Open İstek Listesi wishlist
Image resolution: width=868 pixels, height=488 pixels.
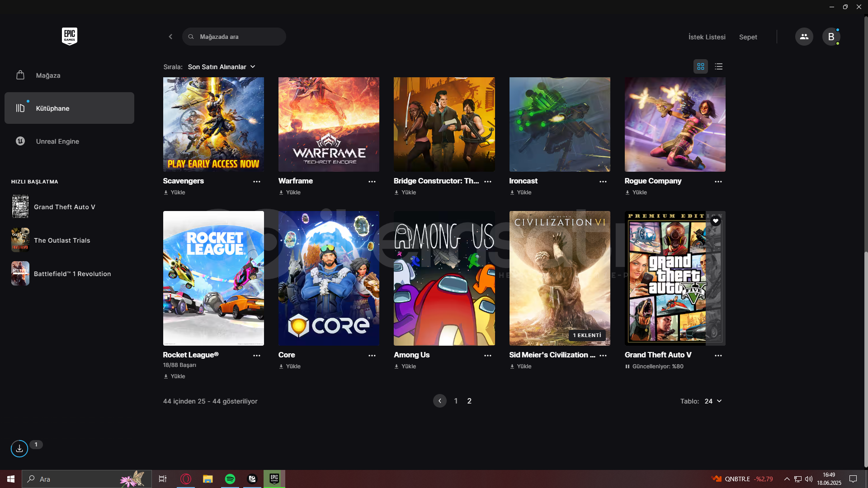pos(707,37)
